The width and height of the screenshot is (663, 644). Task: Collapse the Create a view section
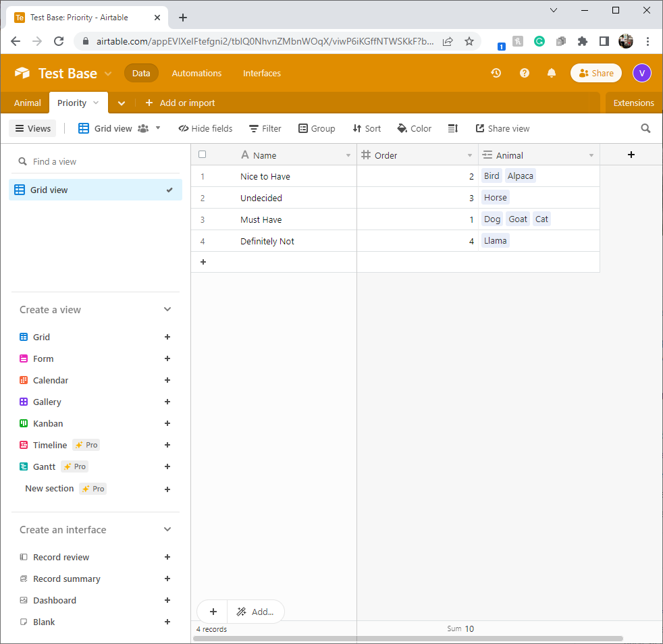167,309
